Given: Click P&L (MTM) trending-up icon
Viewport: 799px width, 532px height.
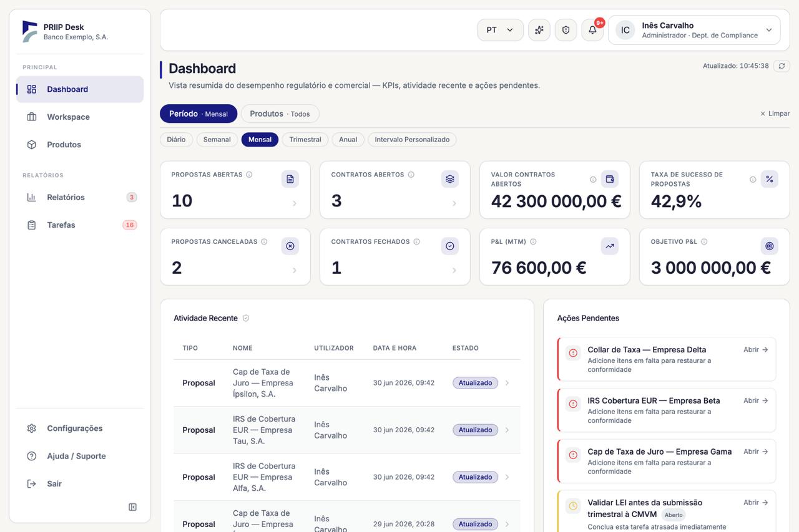Looking at the screenshot, I should point(610,246).
